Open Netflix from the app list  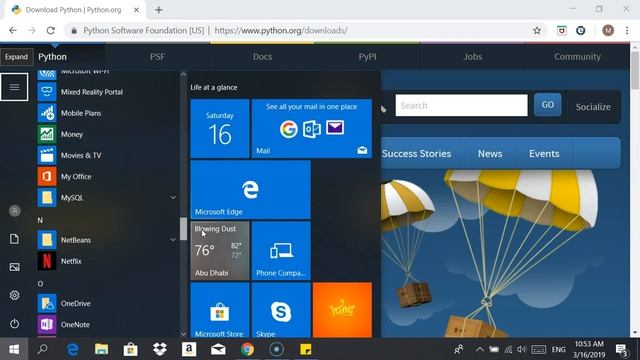click(71, 261)
